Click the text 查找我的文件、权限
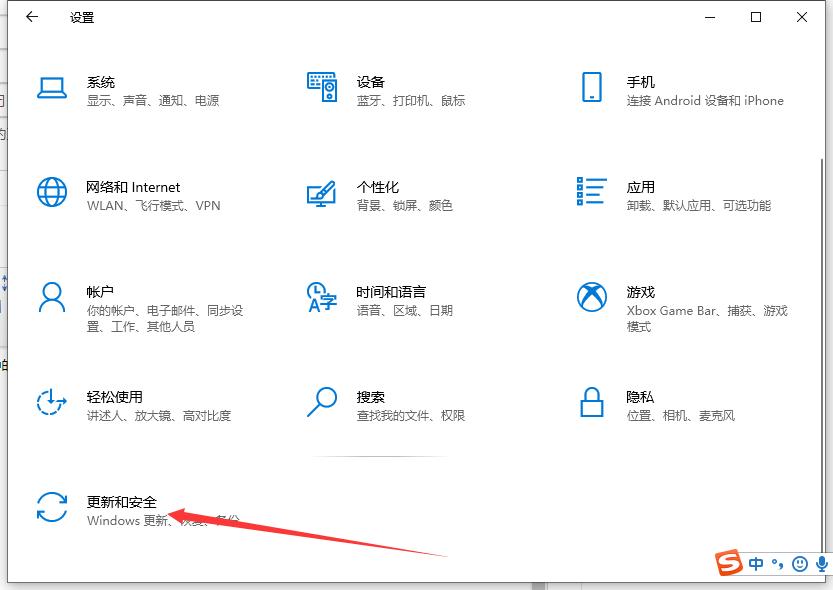The image size is (833, 590). pos(411,415)
